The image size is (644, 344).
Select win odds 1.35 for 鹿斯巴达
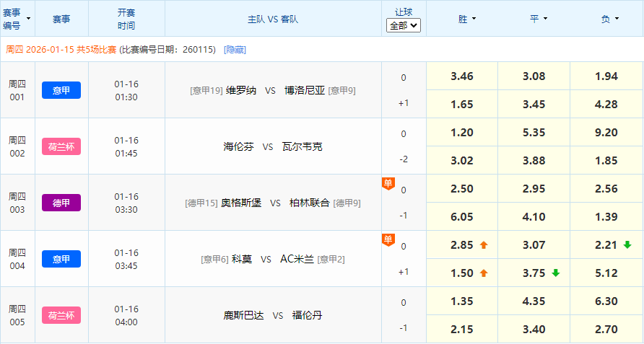pyautogui.click(x=462, y=301)
